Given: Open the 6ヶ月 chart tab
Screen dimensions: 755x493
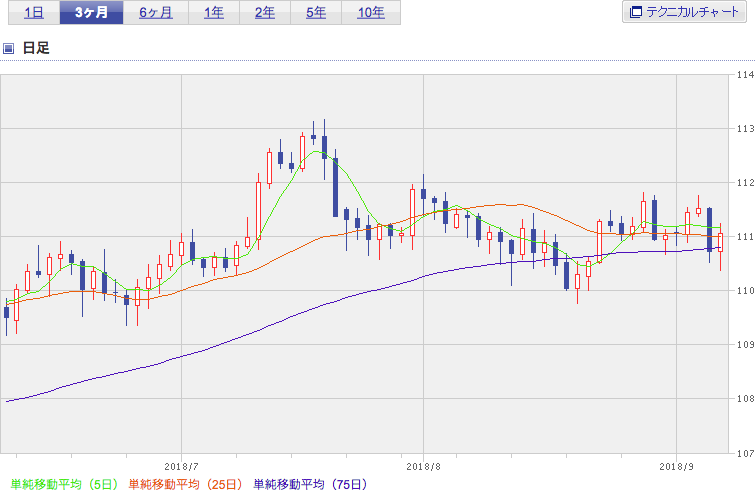Looking at the screenshot, I should pos(156,12).
